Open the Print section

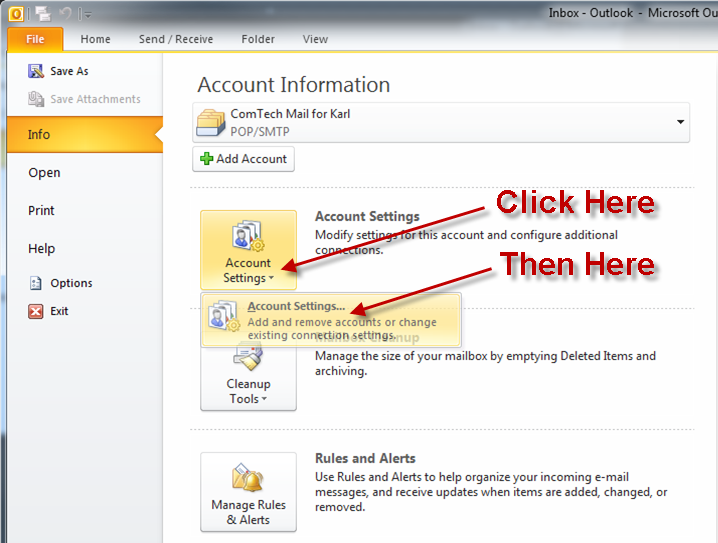pos(41,211)
